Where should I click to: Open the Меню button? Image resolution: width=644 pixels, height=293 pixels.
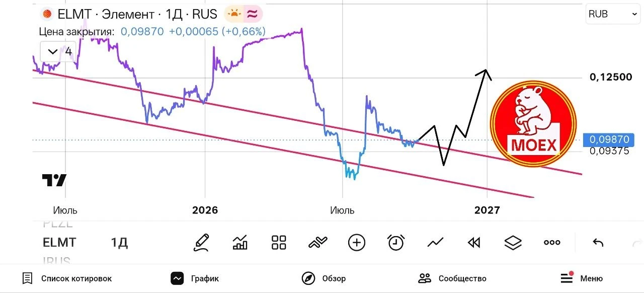click(x=582, y=278)
